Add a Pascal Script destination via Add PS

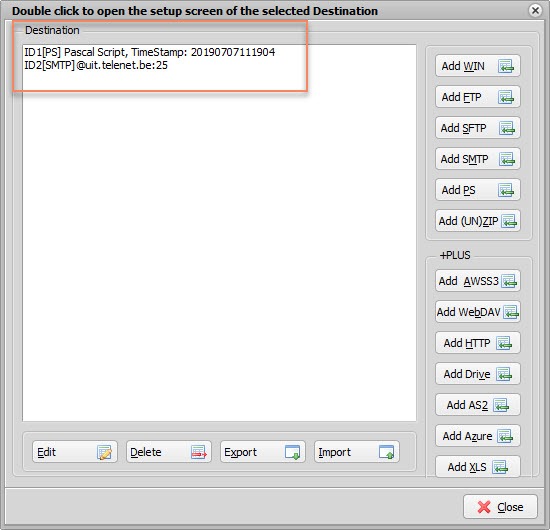(x=478, y=190)
